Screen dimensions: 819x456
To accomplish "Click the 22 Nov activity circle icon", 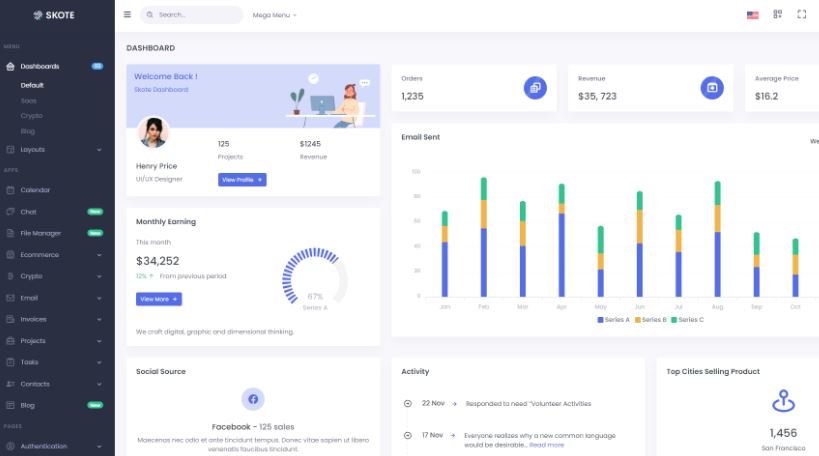I will click(408, 403).
